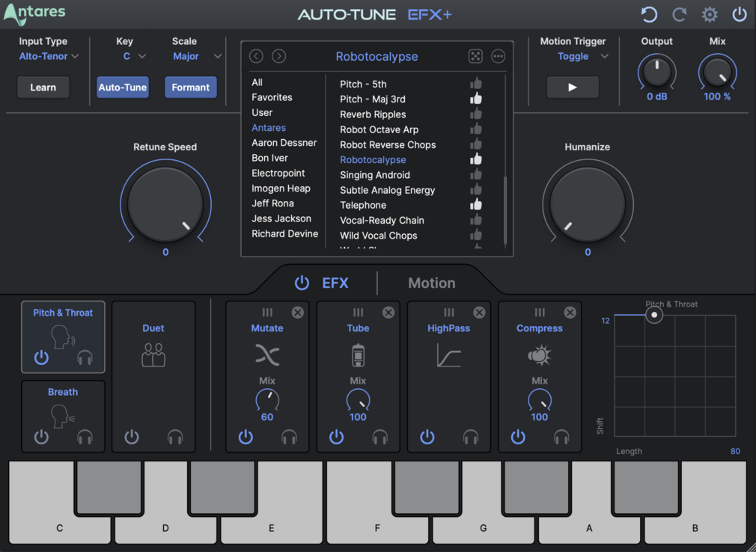Open preset browser expand icon

click(x=476, y=55)
